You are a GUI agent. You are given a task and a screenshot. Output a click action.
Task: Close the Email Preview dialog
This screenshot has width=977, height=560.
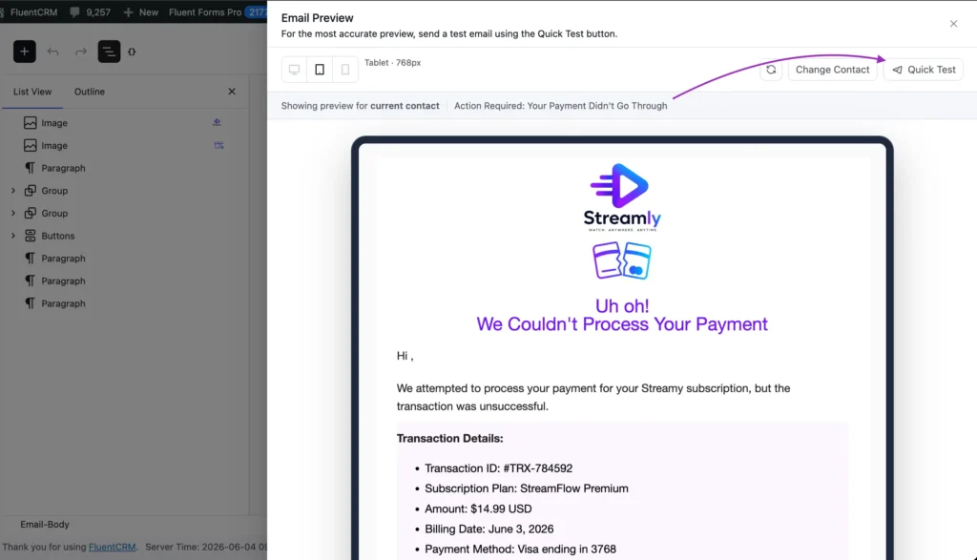[953, 24]
